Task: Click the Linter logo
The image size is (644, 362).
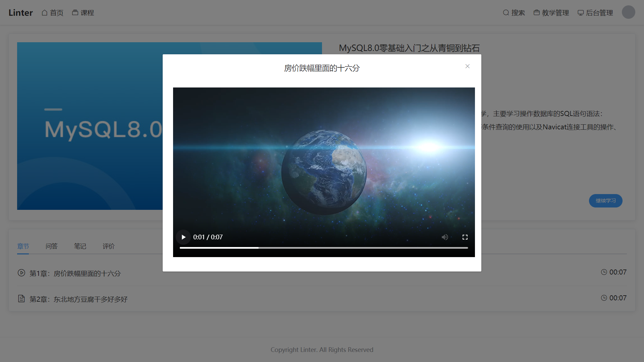Action: pyautogui.click(x=20, y=13)
